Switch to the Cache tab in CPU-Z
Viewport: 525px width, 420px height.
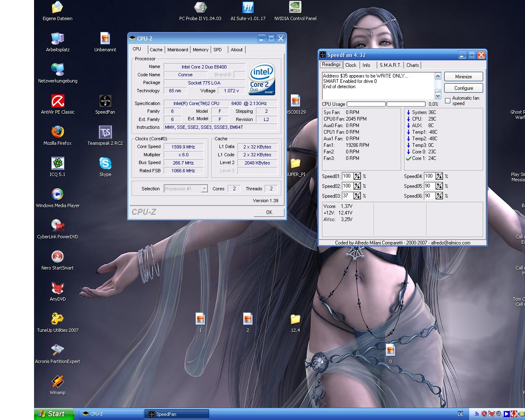coord(156,50)
